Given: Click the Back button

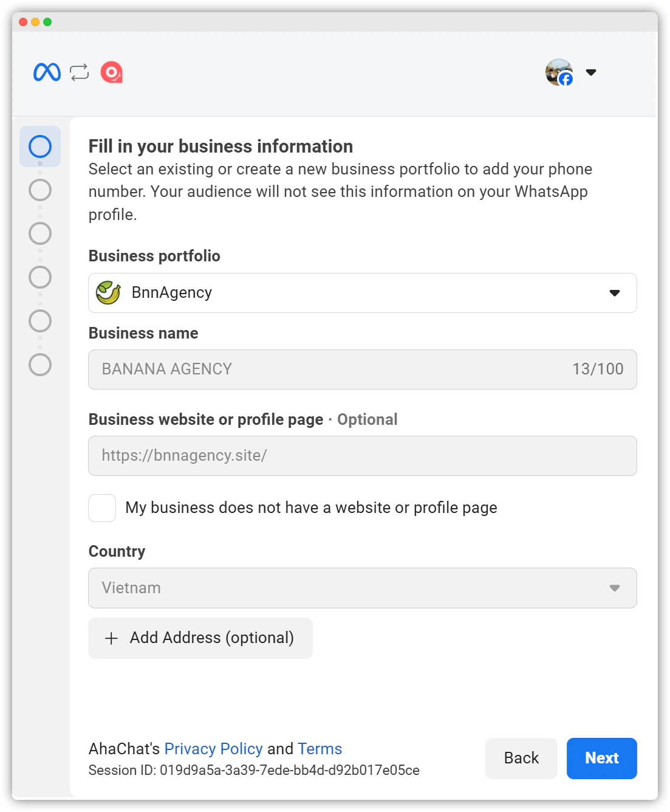Looking at the screenshot, I should pyautogui.click(x=521, y=759).
